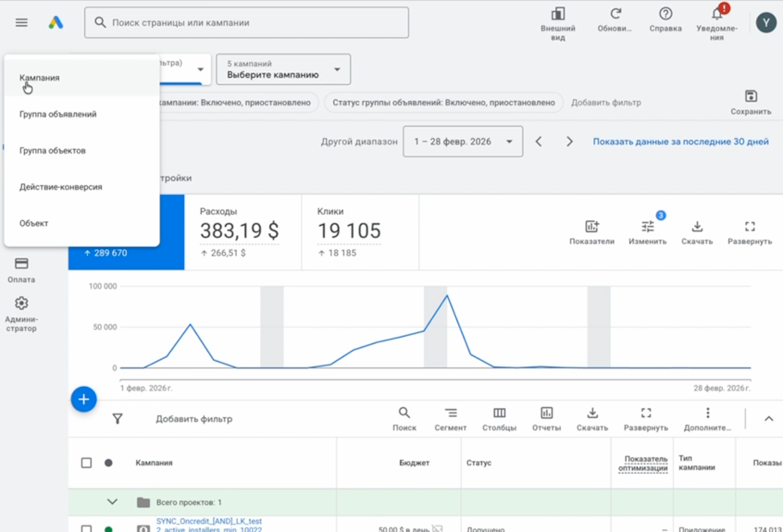The image size is (783, 532).
Task: Click the Columns (Столбцы) icon
Action: tap(499, 413)
